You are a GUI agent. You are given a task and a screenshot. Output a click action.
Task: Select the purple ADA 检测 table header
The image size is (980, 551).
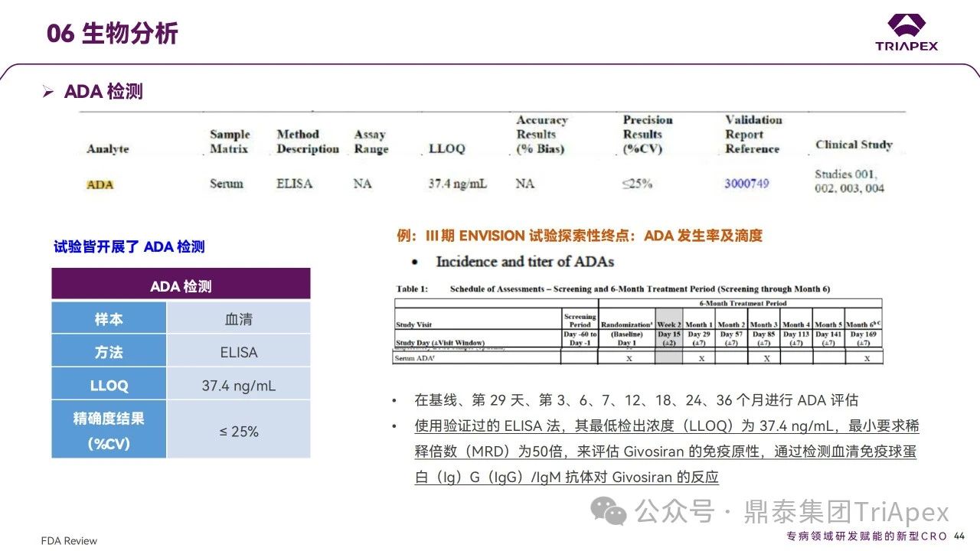pos(181,286)
